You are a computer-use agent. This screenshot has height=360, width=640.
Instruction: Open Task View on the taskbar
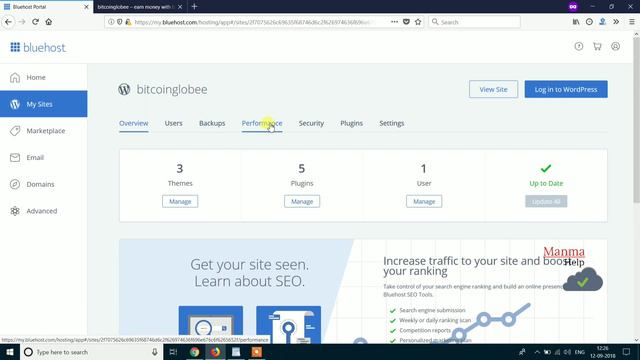[x=173, y=352]
